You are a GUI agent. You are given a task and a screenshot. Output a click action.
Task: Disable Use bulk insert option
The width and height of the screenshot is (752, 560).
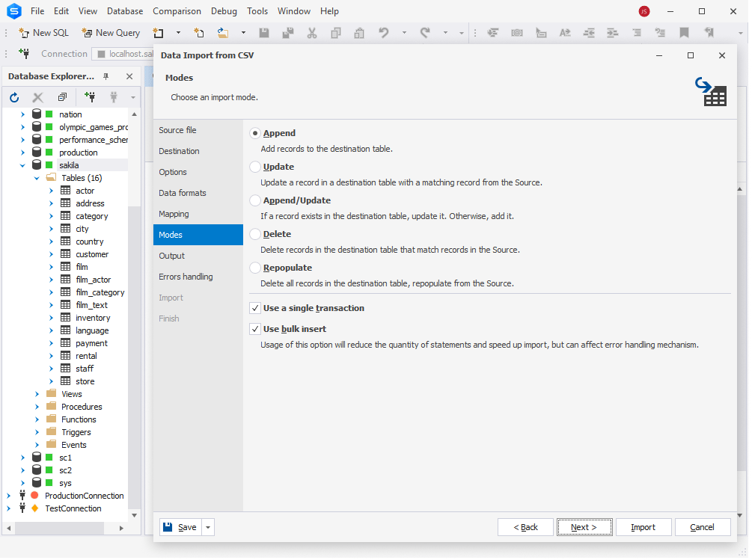click(x=257, y=329)
